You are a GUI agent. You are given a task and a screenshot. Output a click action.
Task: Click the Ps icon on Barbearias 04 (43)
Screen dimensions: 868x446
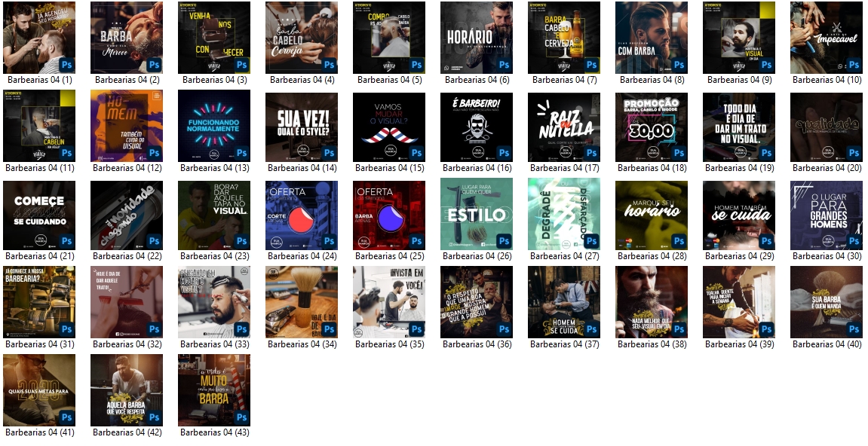[x=241, y=417]
